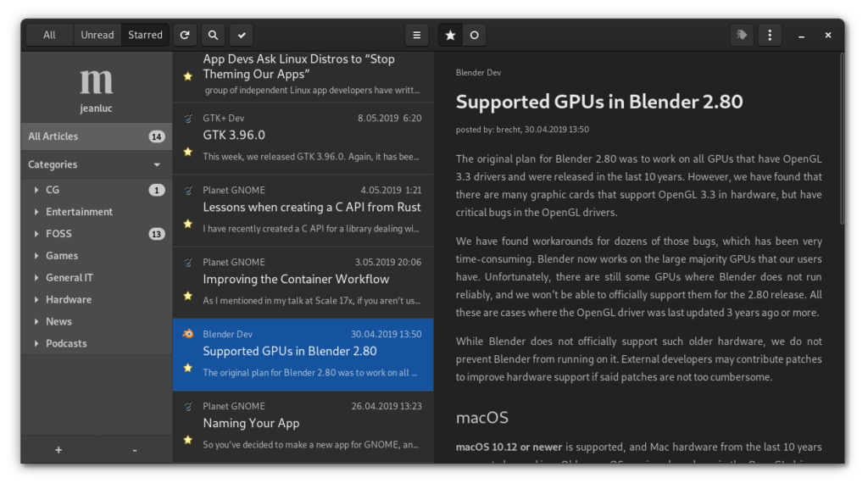Open the article hamburger menu icon

click(416, 34)
